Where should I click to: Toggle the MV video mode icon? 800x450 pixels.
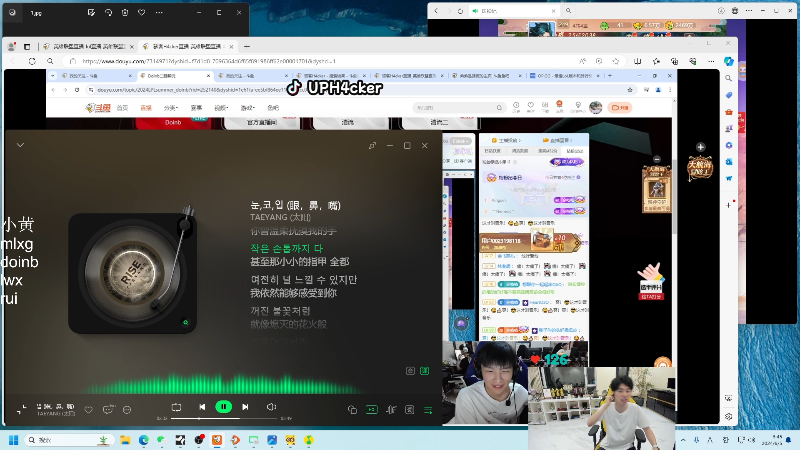tap(372, 410)
